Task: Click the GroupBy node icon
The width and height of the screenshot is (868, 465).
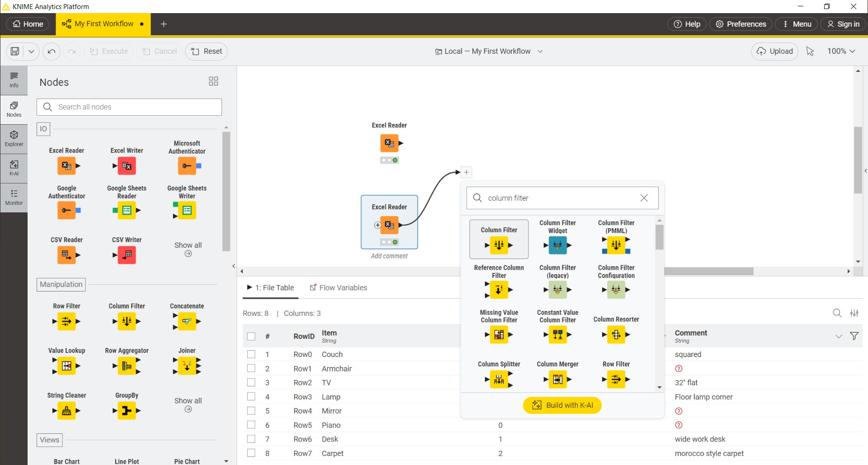Action: click(x=127, y=411)
